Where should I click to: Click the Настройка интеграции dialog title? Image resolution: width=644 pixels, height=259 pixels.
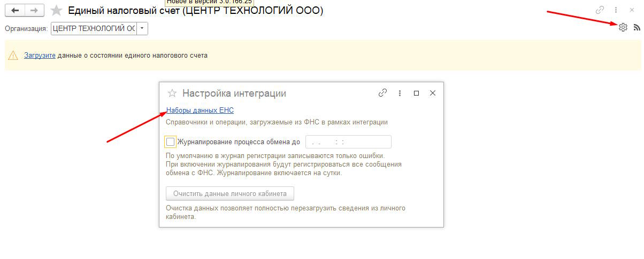[234, 93]
